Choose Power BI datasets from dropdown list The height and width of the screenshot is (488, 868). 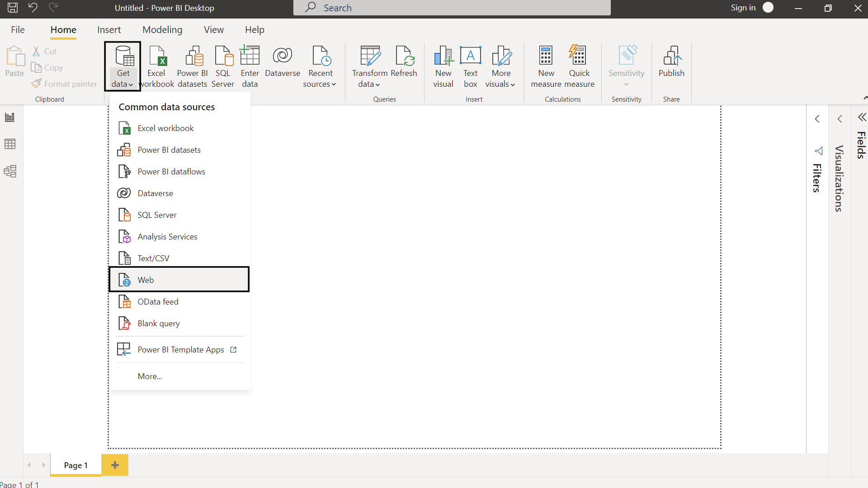tap(179, 150)
